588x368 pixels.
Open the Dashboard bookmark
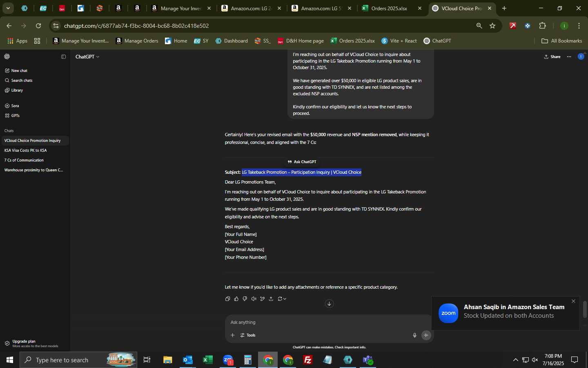(232, 41)
